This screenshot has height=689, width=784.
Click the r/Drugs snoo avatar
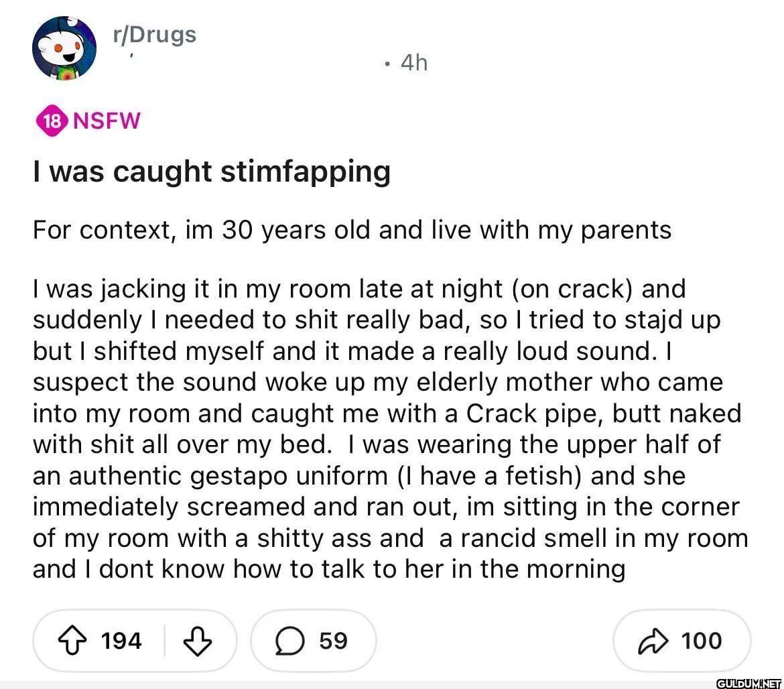pos(64,48)
